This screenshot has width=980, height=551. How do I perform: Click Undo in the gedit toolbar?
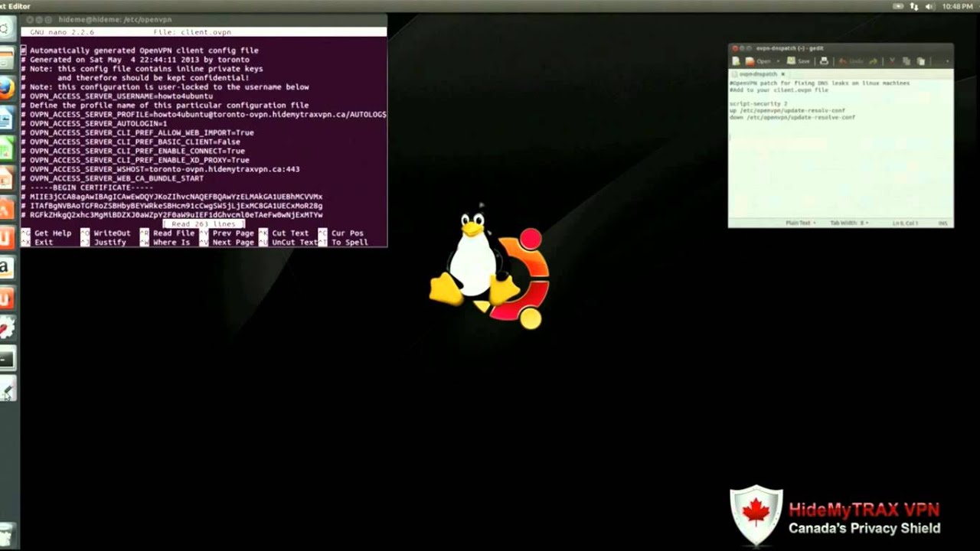(x=851, y=61)
